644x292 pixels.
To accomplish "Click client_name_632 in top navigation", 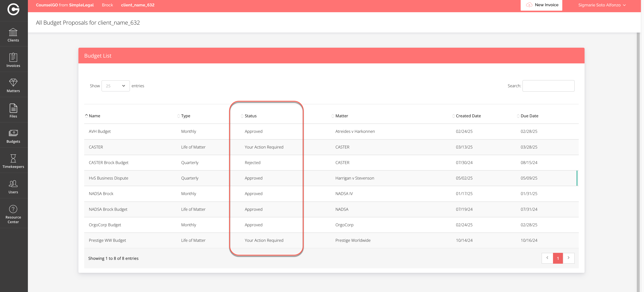I will point(137,5).
